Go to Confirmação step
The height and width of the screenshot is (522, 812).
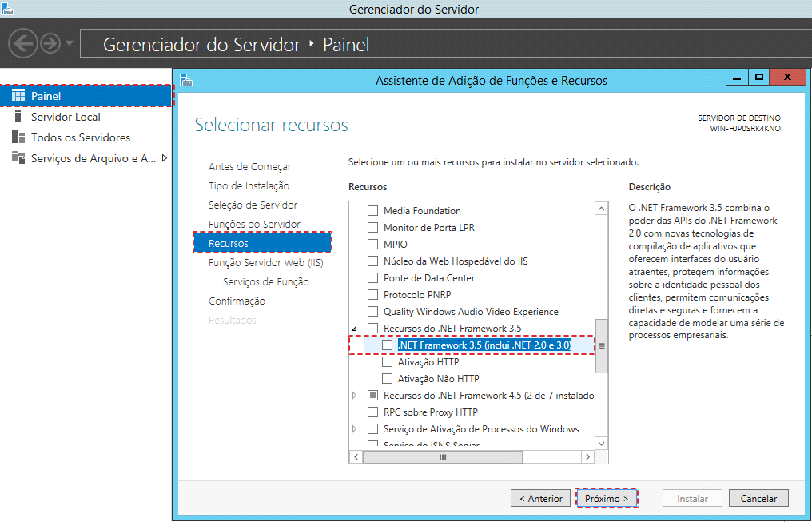237,301
